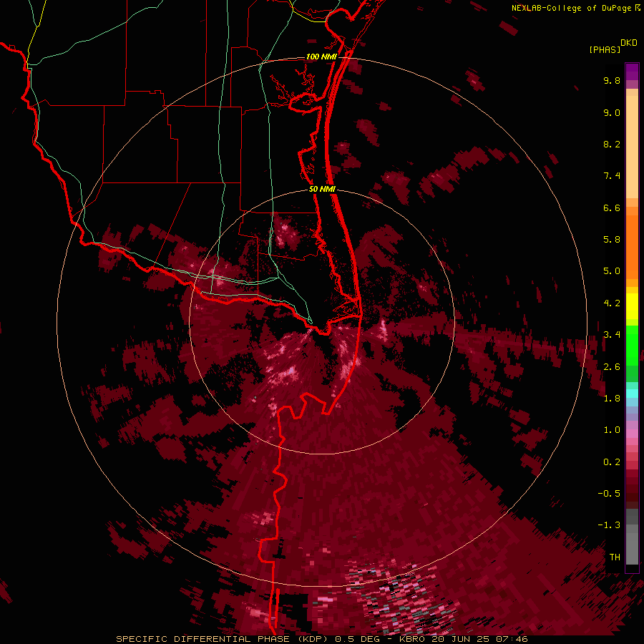Click the 20 JUN 25 date in caption
This screenshot has height=644, width=644.
tap(459, 639)
